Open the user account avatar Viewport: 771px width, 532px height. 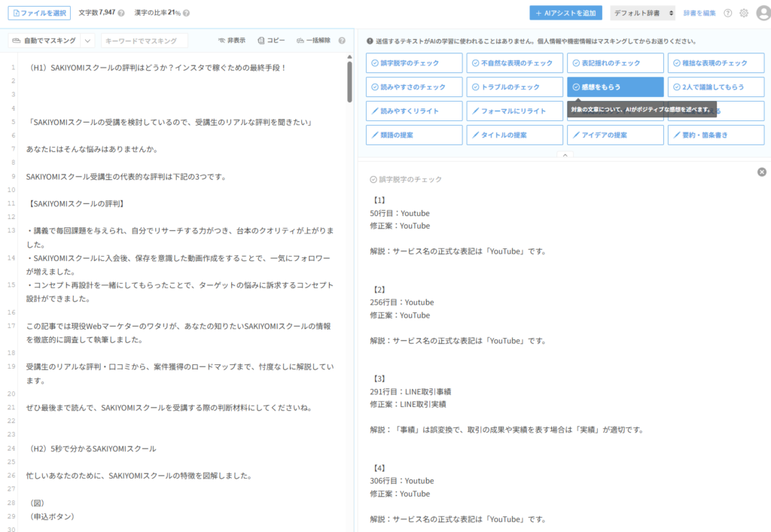(x=763, y=14)
